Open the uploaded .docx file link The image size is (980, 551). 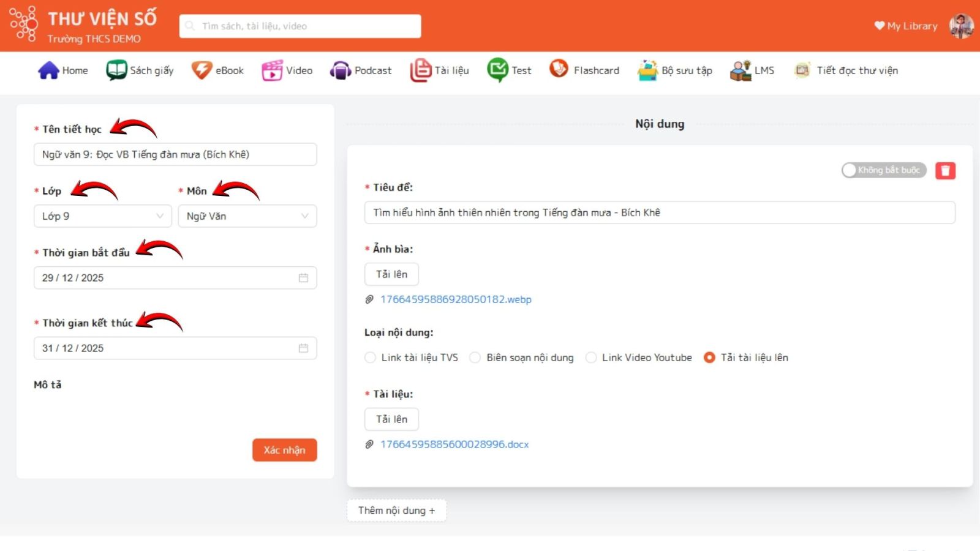point(454,444)
